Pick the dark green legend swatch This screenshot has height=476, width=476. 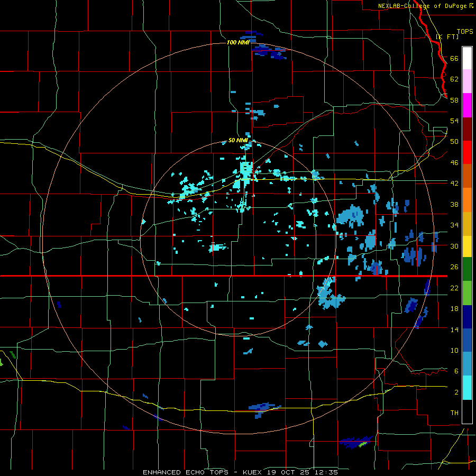tap(467, 270)
